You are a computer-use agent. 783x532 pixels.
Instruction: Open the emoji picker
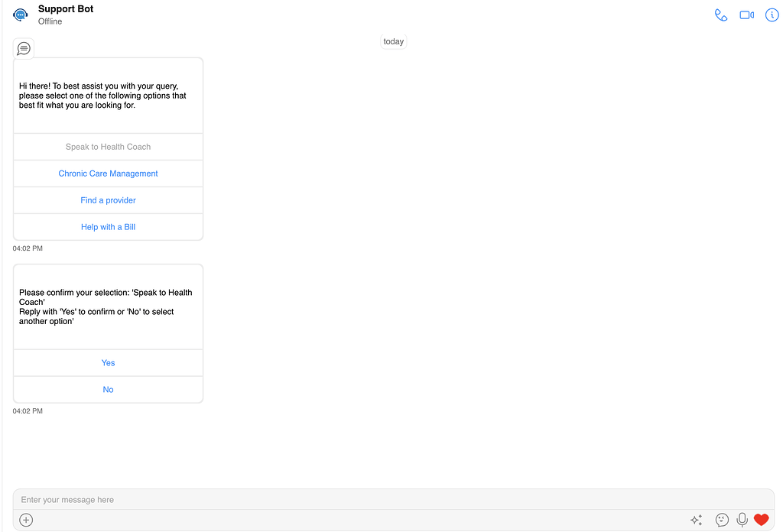722,520
